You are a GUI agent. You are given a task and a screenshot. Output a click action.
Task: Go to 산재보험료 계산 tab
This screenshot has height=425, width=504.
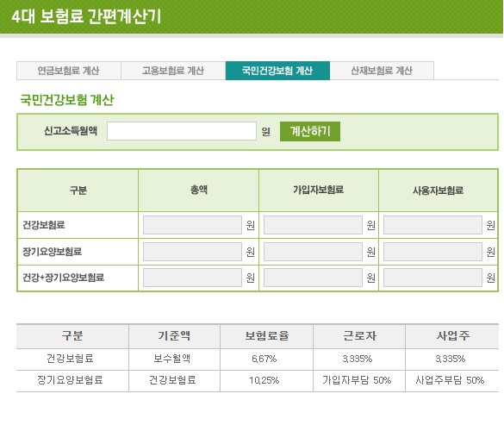coord(382,71)
